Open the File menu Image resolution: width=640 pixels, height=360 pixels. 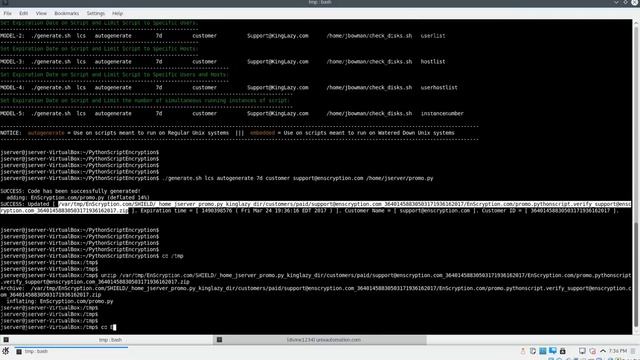[7, 13]
